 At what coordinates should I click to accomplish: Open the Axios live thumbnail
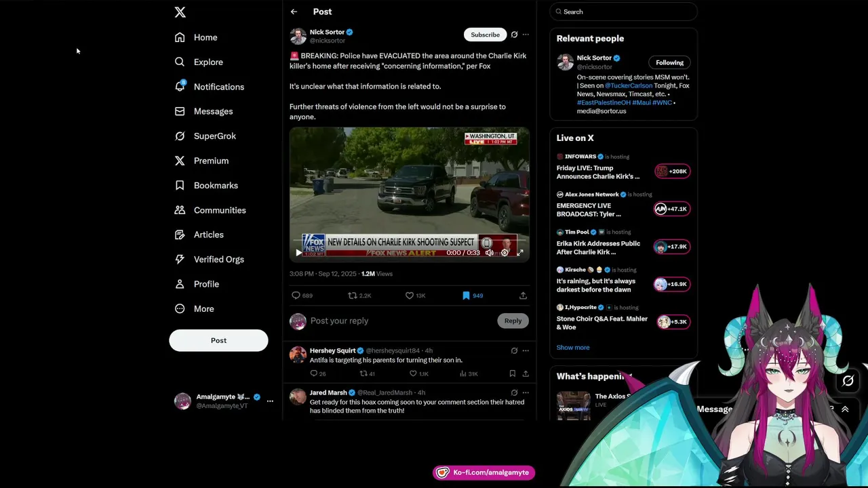tap(573, 405)
